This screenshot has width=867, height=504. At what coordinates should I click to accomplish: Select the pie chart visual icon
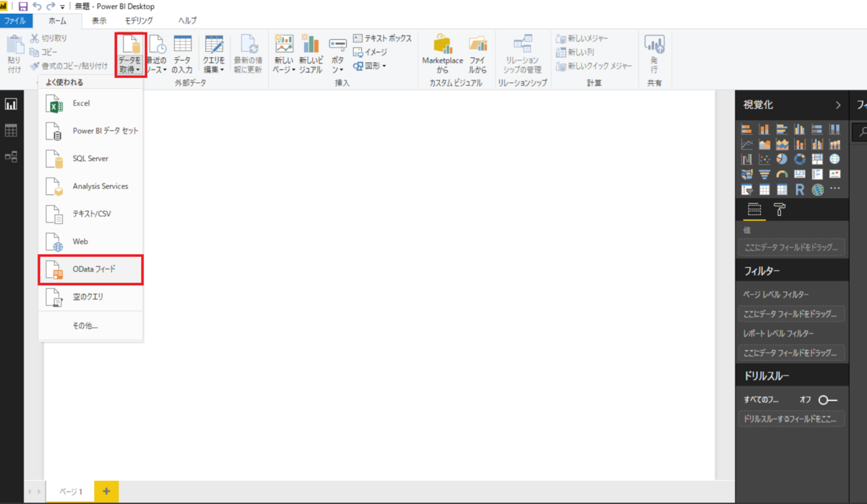pos(782,159)
